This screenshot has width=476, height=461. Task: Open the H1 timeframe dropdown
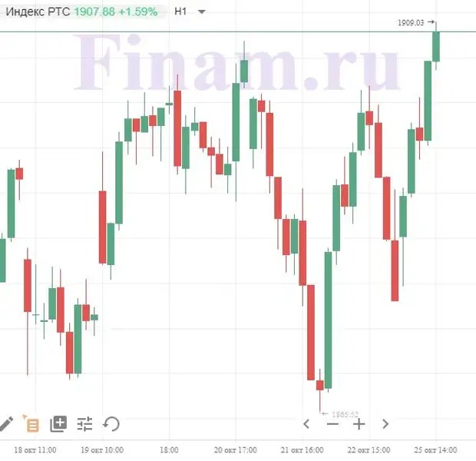pyautogui.click(x=181, y=12)
